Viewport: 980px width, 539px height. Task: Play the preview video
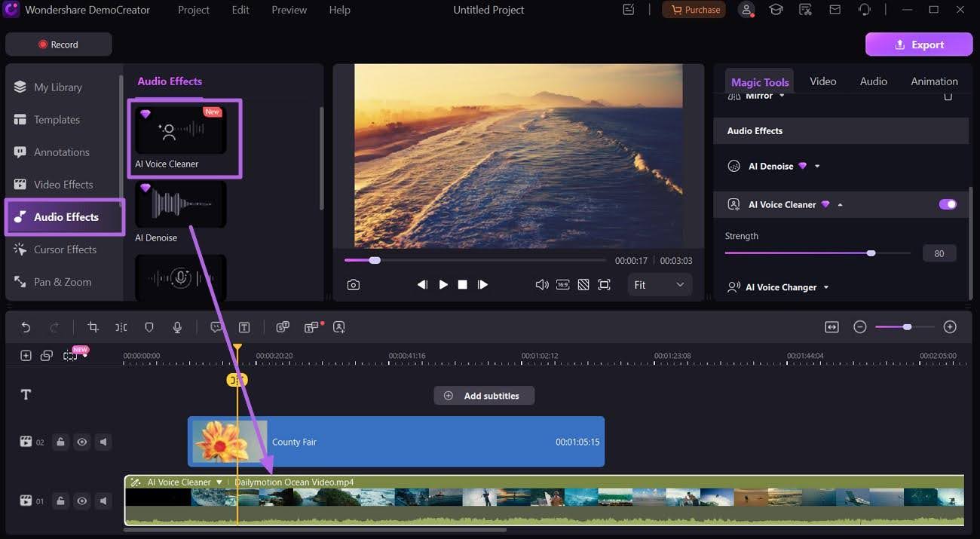coord(443,284)
